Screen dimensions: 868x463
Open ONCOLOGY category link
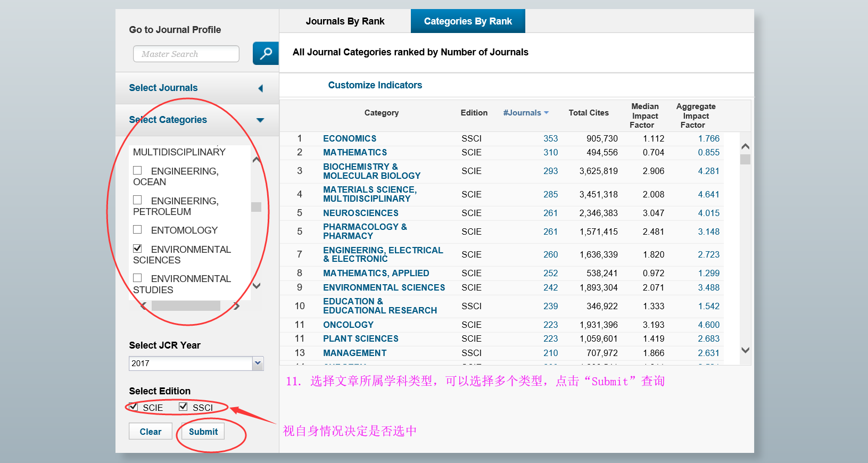[349, 325]
